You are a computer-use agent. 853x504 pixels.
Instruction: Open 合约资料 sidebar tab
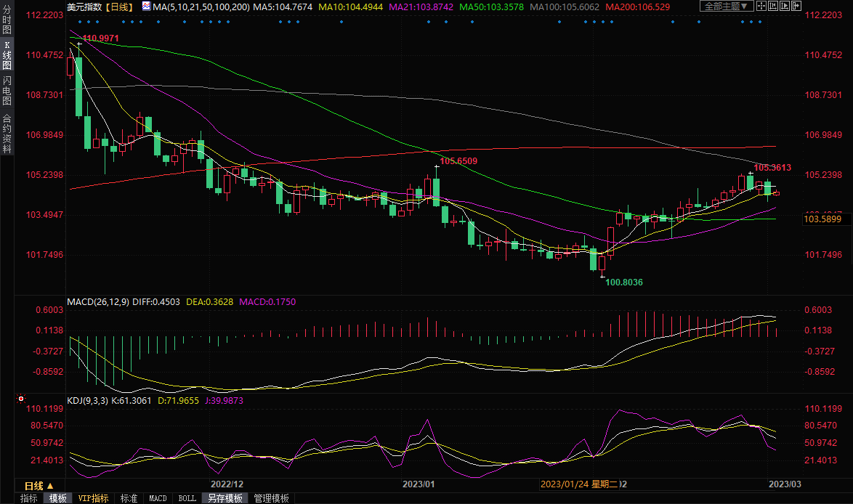tap(7, 134)
